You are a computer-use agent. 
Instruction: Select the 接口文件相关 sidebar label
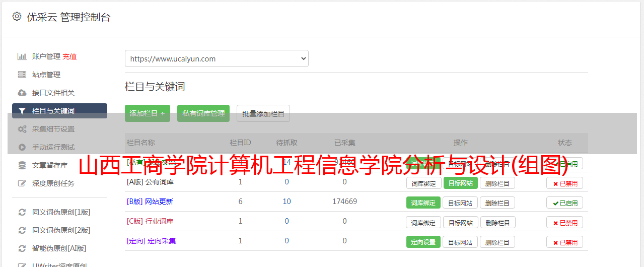click(x=53, y=93)
